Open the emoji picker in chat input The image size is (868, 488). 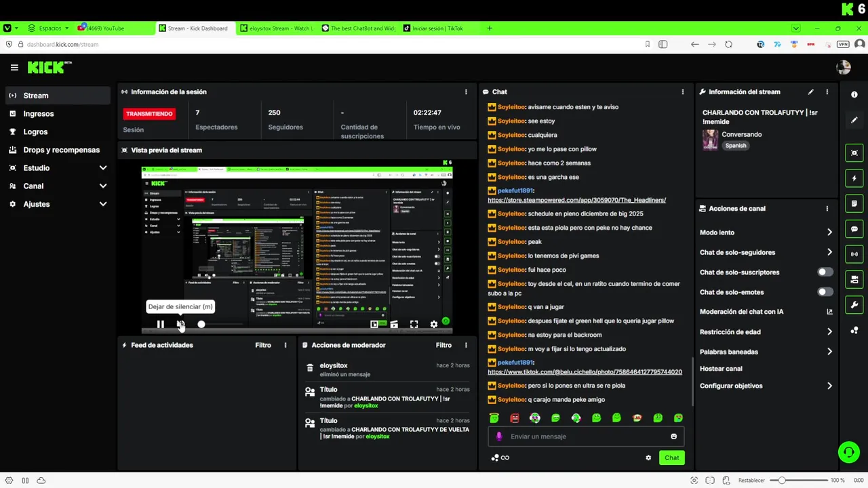click(x=673, y=436)
